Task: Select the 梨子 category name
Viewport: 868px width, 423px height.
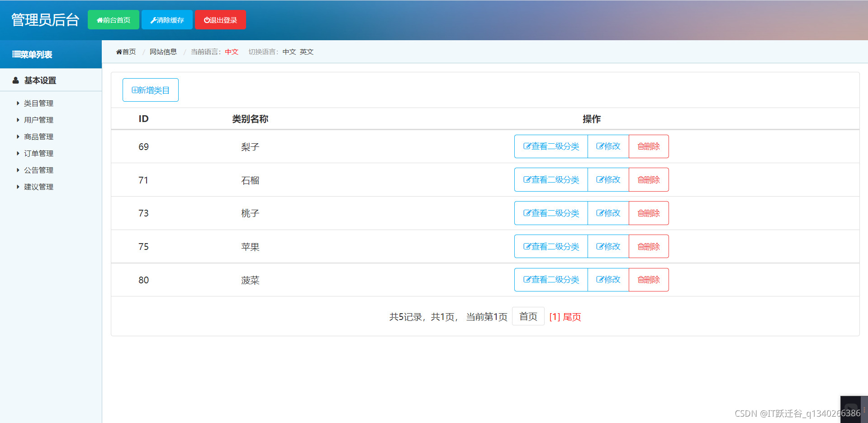Action: point(250,147)
